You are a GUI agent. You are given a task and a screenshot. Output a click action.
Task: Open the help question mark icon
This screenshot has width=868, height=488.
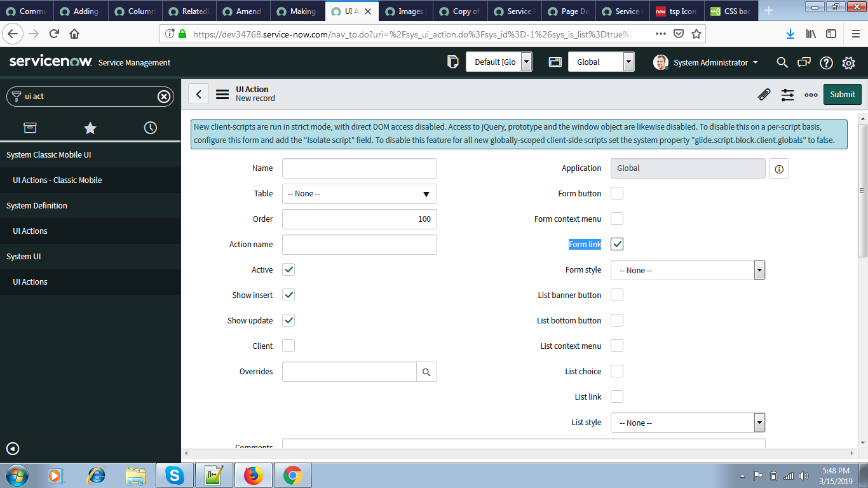tap(826, 62)
